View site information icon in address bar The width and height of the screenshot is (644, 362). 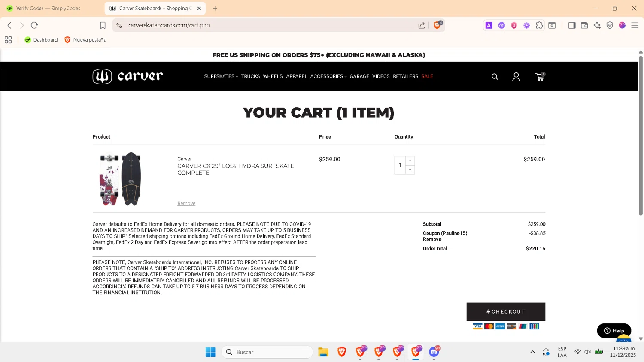tap(119, 25)
